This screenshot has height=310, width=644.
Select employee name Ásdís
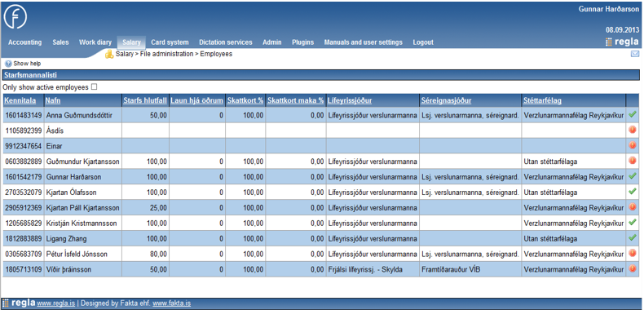[x=55, y=131]
